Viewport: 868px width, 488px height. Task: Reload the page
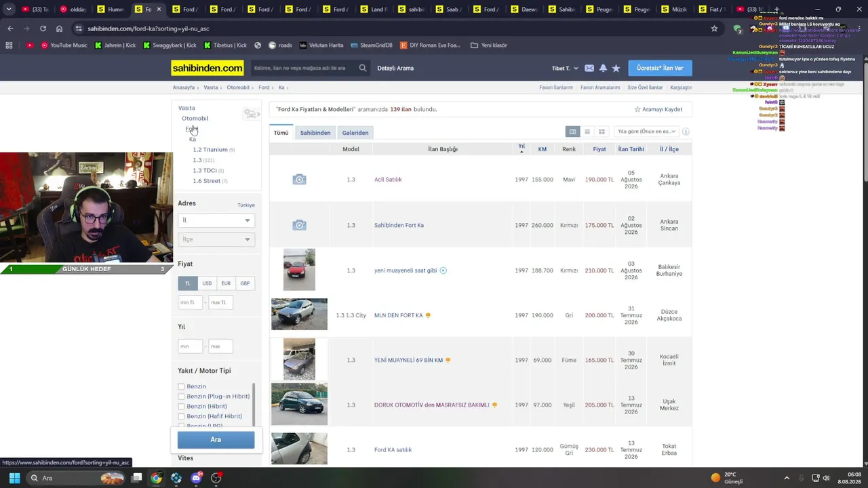pyautogui.click(x=43, y=28)
